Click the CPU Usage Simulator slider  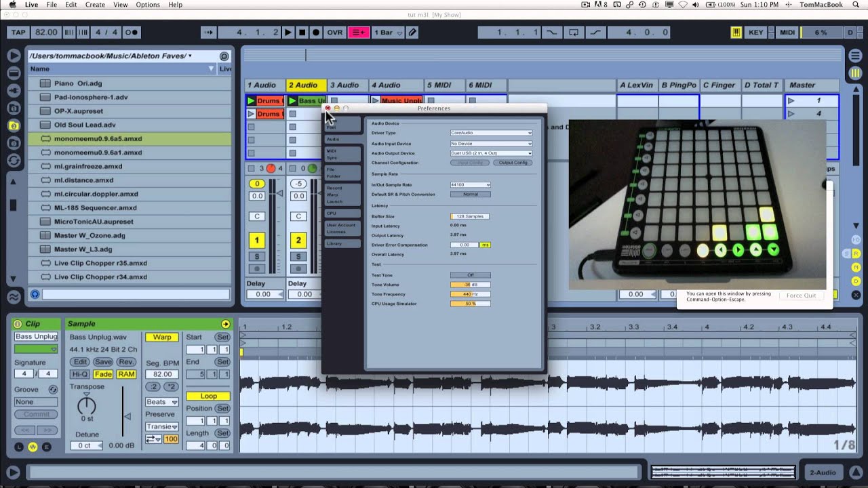point(470,304)
